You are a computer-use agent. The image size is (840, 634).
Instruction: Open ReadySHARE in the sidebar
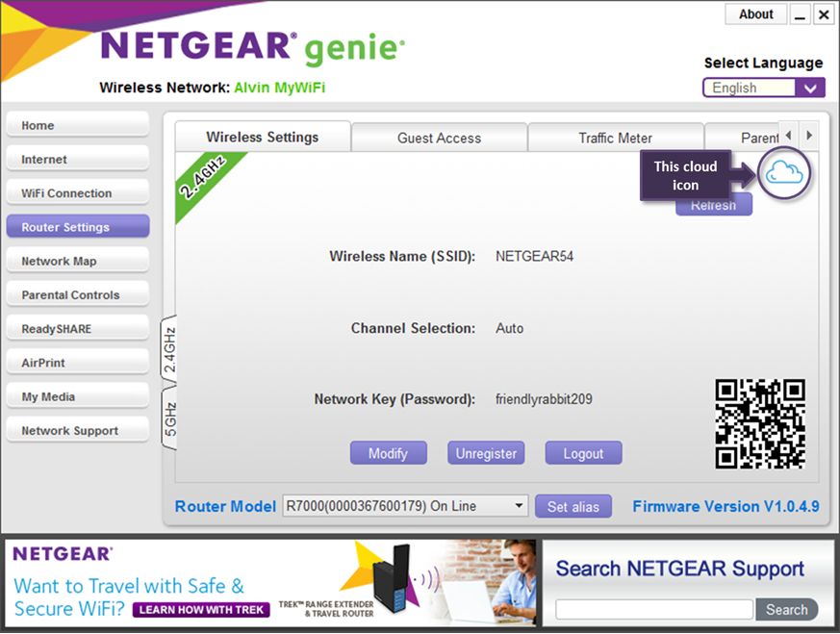coord(78,329)
